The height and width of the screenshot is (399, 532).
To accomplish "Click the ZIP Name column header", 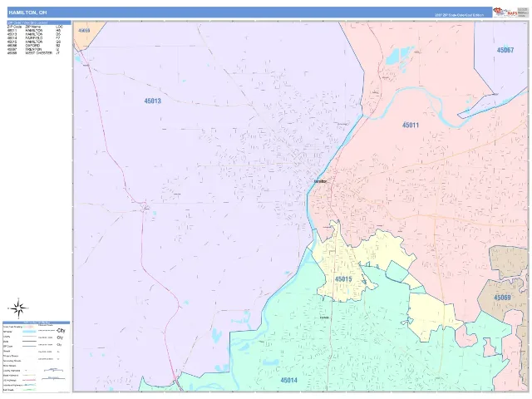I will (33, 27).
